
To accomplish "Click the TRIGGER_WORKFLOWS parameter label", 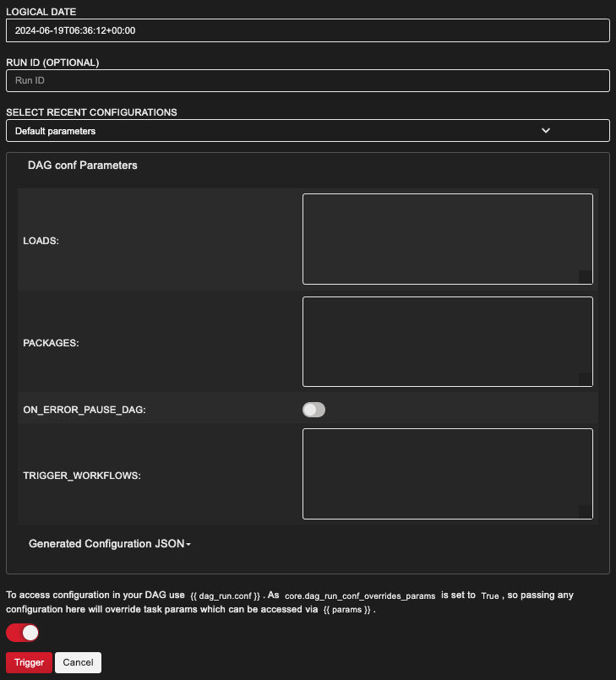I will (x=82, y=475).
